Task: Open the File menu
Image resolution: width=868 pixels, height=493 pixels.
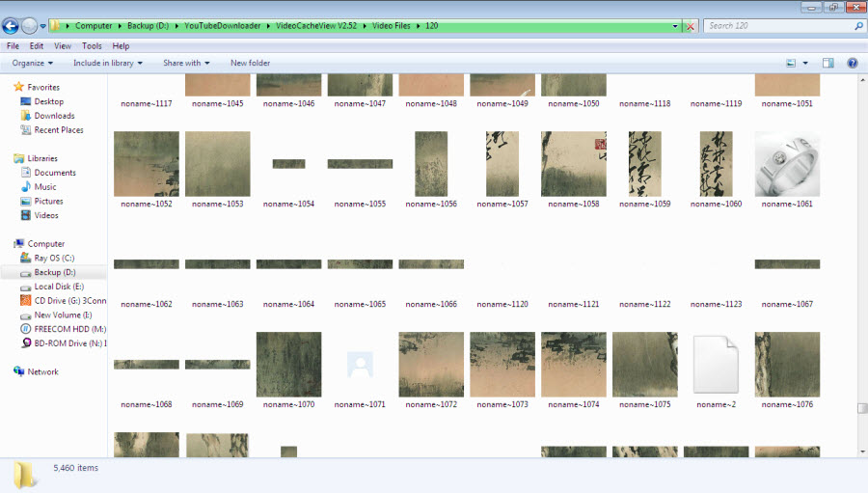Action: pos(13,46)
